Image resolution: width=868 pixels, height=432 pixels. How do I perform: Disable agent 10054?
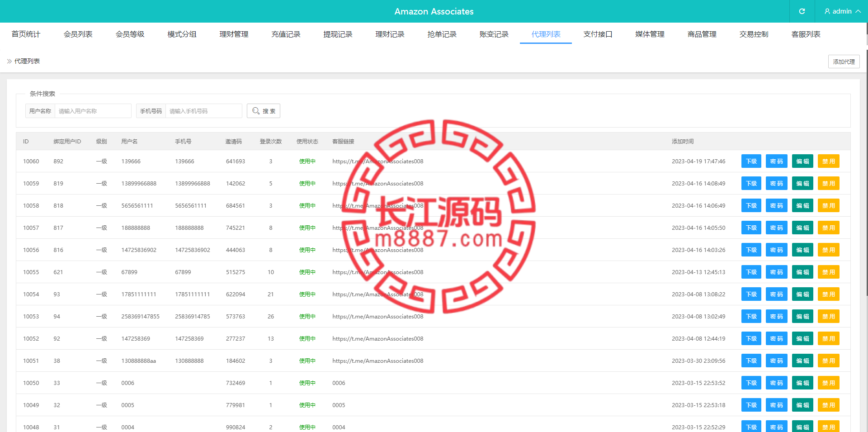828,294
